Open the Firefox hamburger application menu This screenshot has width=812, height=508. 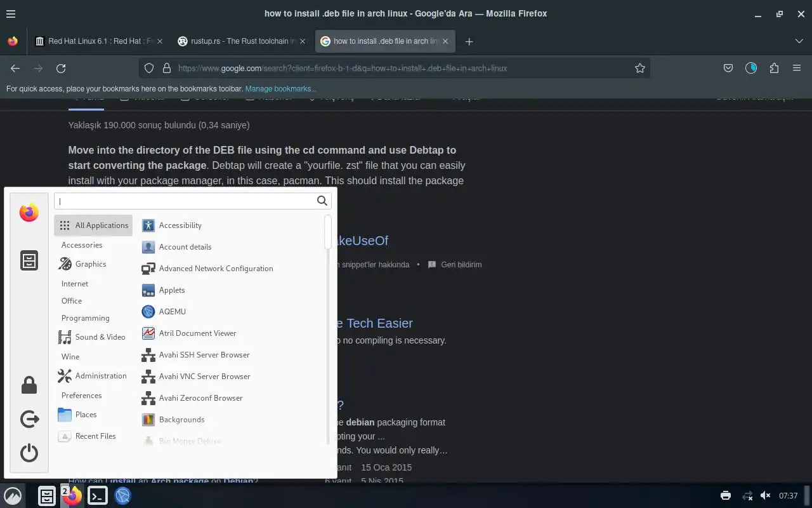click(x=797, y=68)
